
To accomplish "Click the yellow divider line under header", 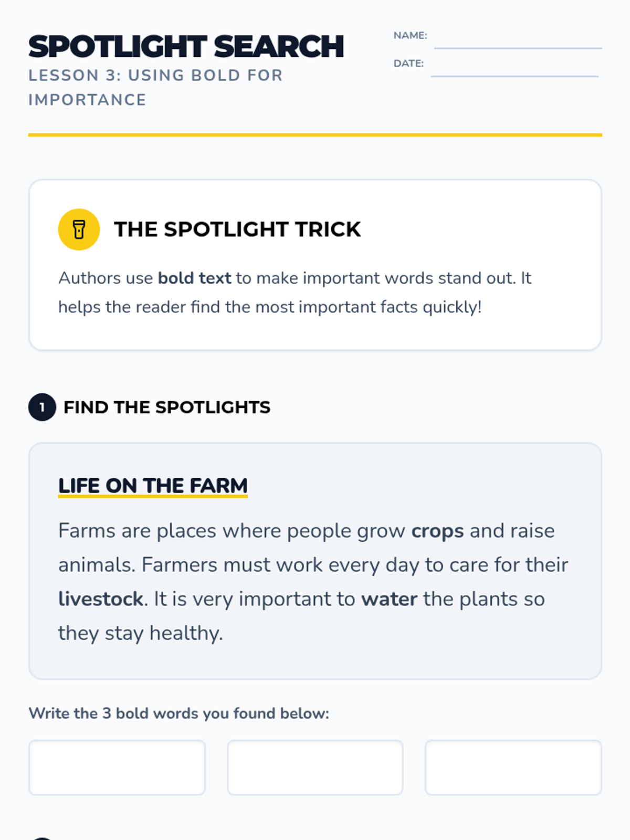I will (x=315, y=135).
